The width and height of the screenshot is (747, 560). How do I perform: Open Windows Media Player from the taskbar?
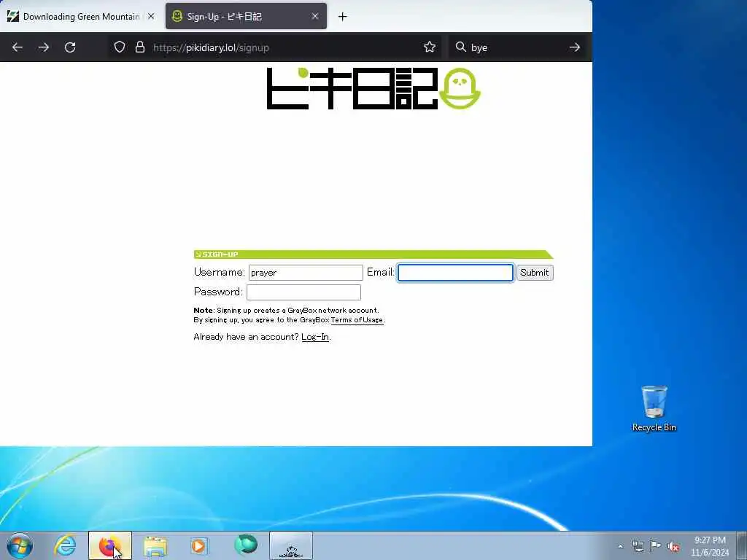tap(199, 545)
